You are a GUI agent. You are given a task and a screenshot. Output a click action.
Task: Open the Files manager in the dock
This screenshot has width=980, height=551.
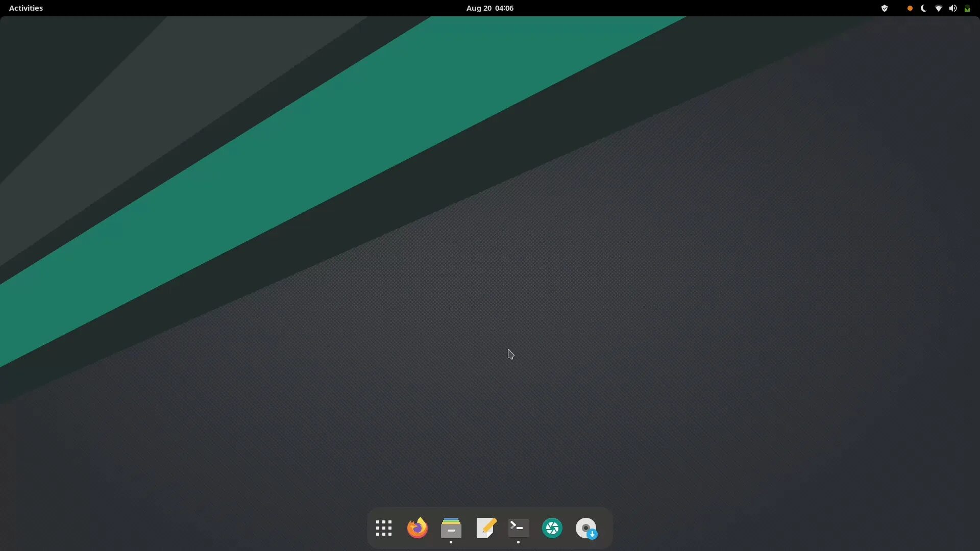pyautogui.click(x=451, y=528)
